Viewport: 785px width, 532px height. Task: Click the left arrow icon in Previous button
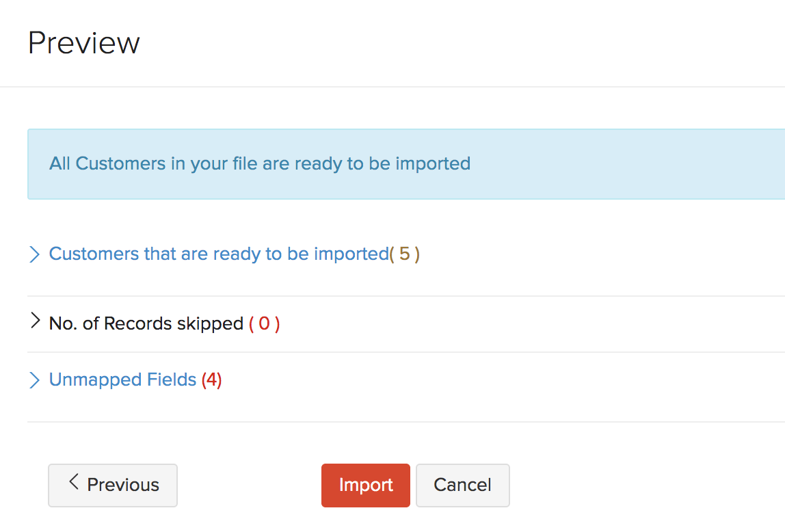tap(75, 482)
